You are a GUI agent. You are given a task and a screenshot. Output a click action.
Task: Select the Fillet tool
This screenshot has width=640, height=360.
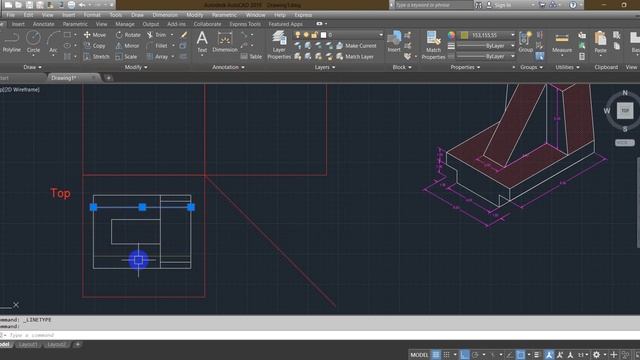(157, 46)
